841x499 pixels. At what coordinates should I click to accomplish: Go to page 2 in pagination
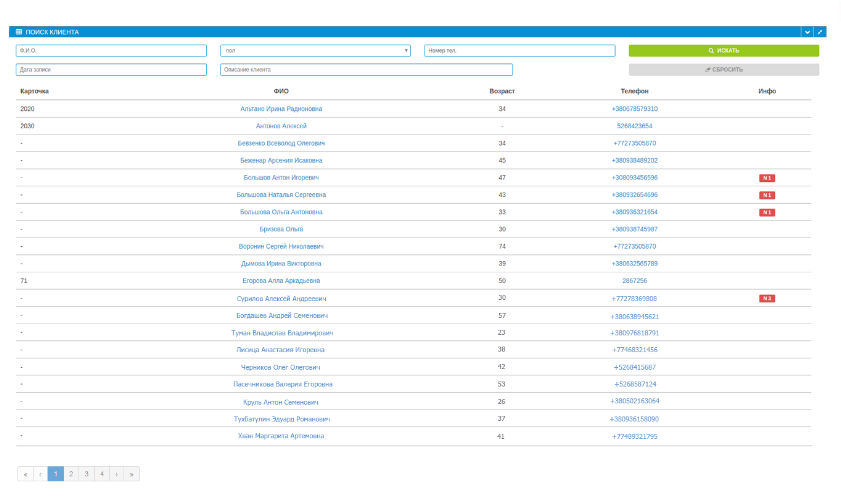71,474
